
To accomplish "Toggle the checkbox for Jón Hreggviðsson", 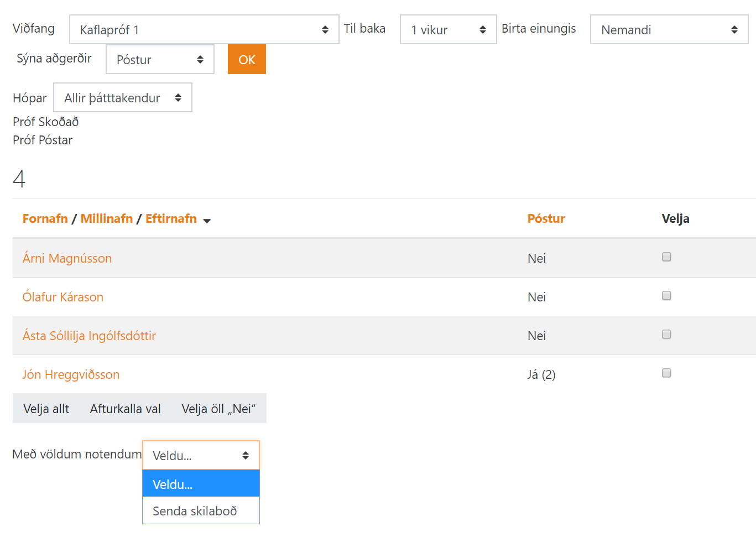I will [x=666, y=373].
